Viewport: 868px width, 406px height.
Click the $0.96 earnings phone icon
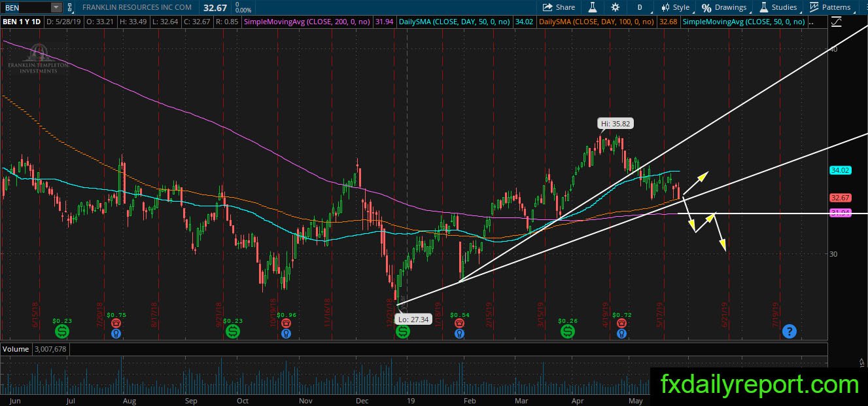tap(286, 323)
